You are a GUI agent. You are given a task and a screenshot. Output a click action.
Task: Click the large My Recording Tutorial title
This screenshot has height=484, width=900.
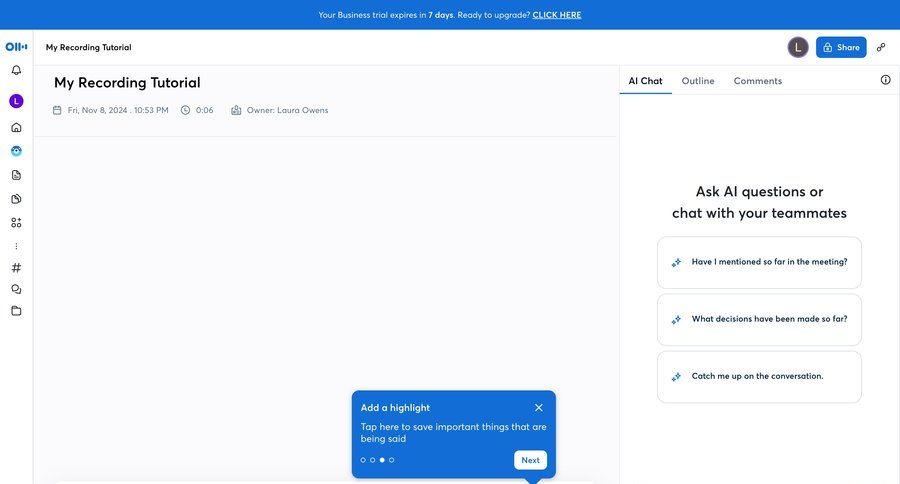127,83
